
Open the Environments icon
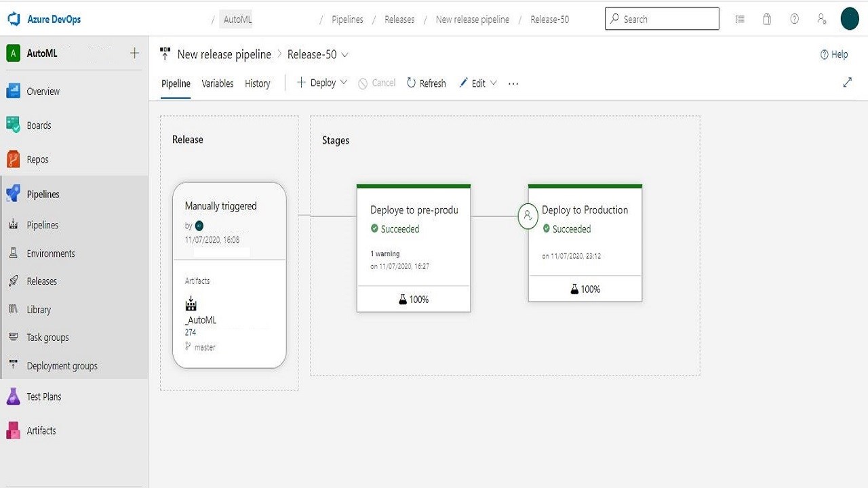click(14, 253)
